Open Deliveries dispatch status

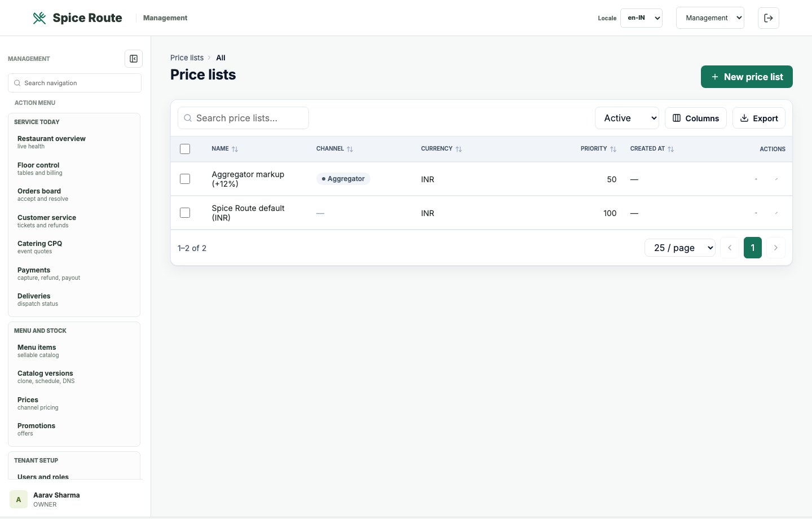click(x=74, y=300)
